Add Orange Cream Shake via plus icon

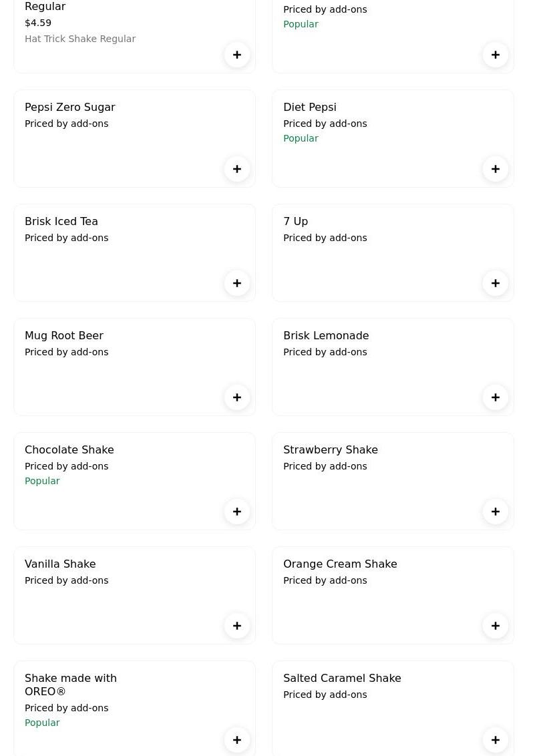(496, 626)
